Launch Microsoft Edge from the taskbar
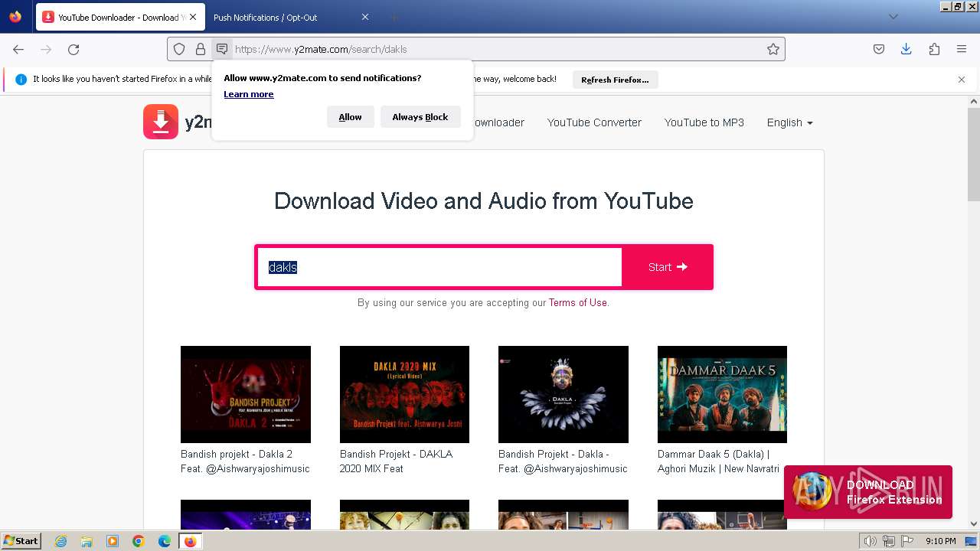The image size is (980, 551). click(165, 541)
